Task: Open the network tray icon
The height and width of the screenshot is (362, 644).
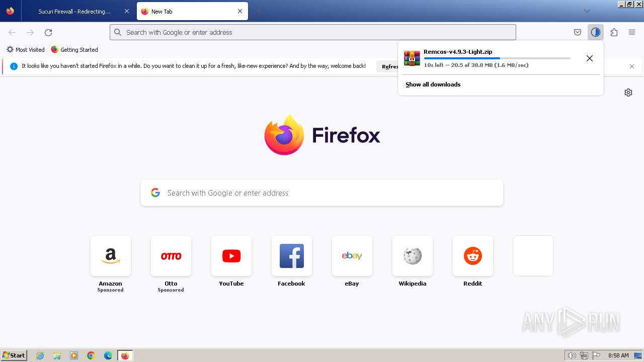Action: 584,355
